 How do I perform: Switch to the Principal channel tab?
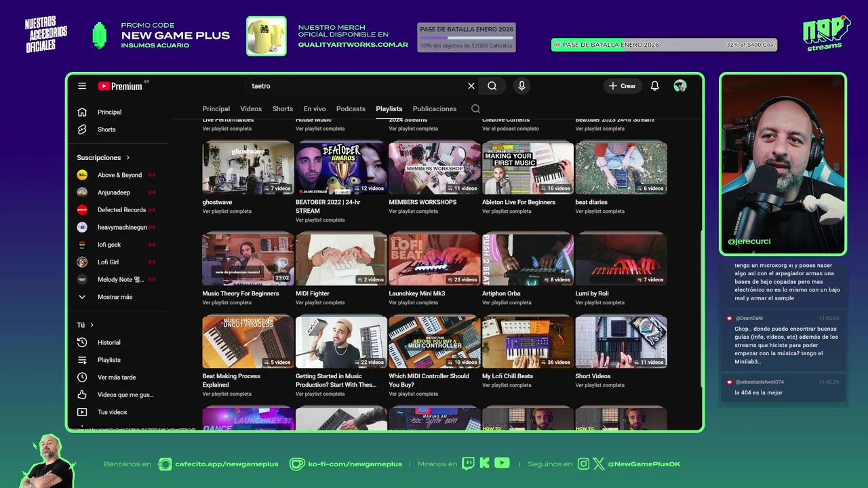(216, 108)
